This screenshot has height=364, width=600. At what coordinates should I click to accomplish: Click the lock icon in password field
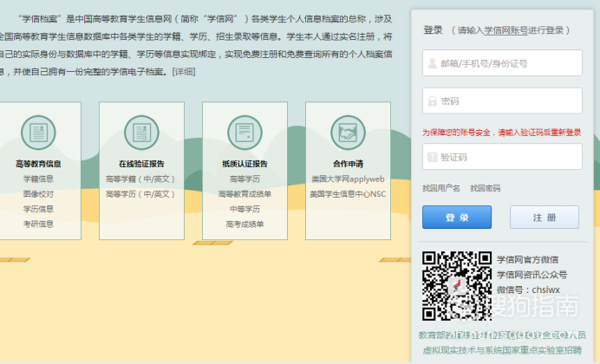(433, 101)
